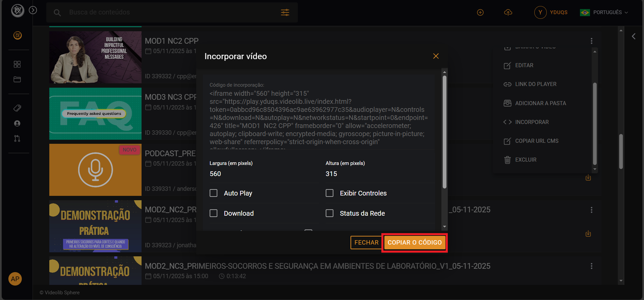The height and width of the screenshot is (300, 644).
Task: Click download icon on PODCAST row
Action: coord(588,178)
